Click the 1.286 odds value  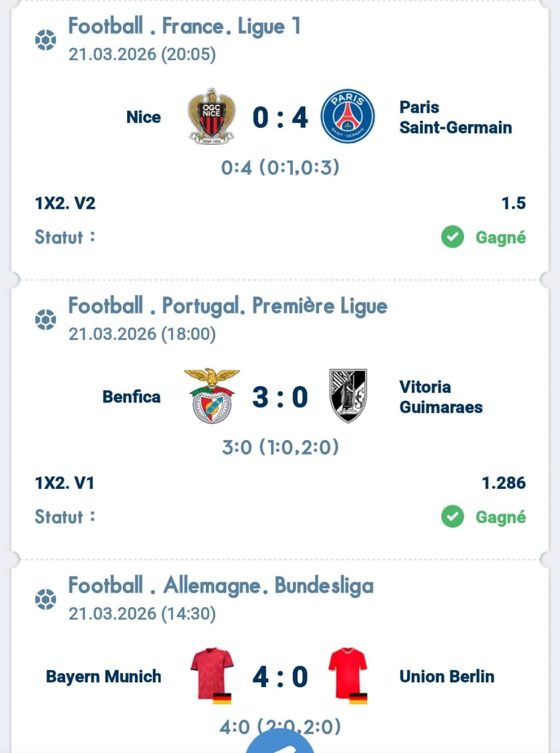(x=504, y=483)
